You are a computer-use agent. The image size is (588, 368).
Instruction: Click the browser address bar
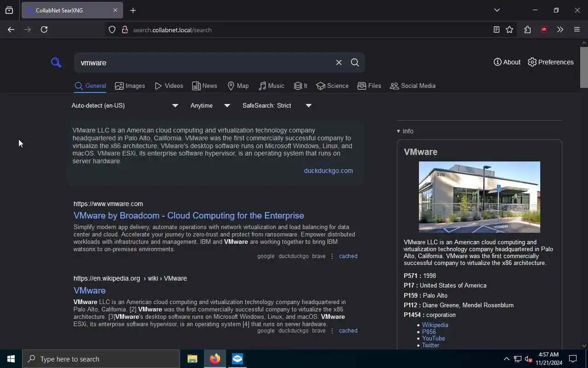coord(303,30)
